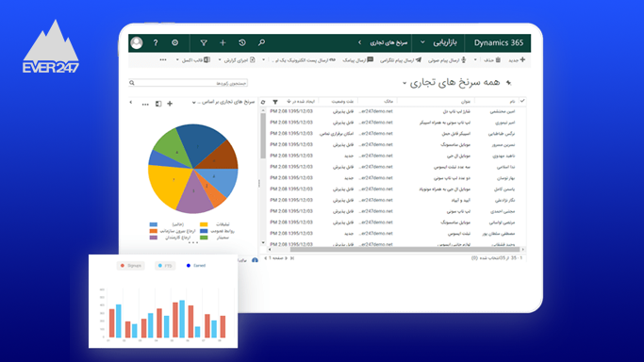Pin the current view with pin icon
Image resolution: width=644 pixels, height=362 pixels.
509,83
